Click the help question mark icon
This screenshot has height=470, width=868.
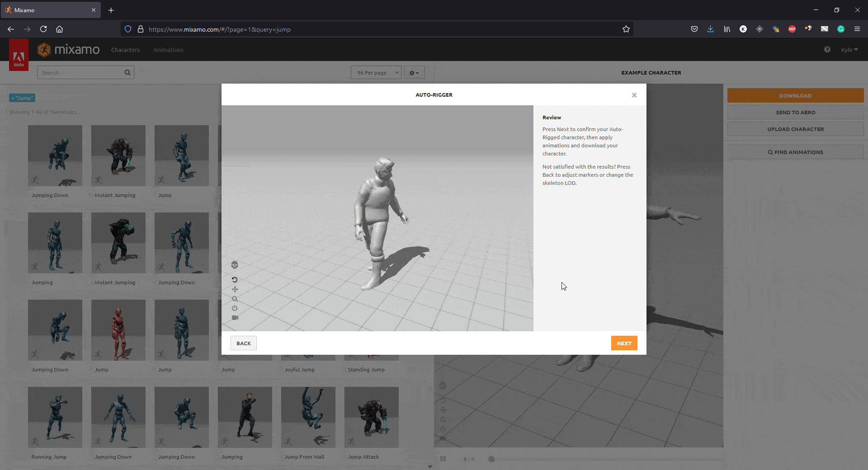pyautogui.click(x=827, y=50)
